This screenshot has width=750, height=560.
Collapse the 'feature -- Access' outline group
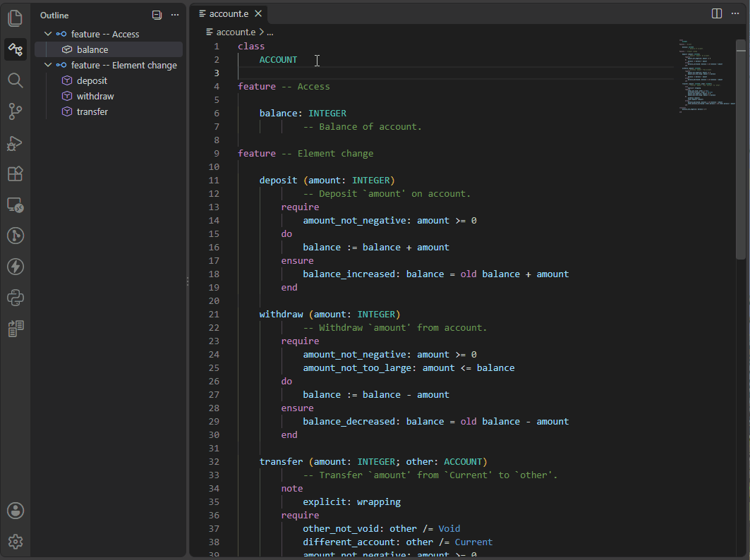coord(48,34)
